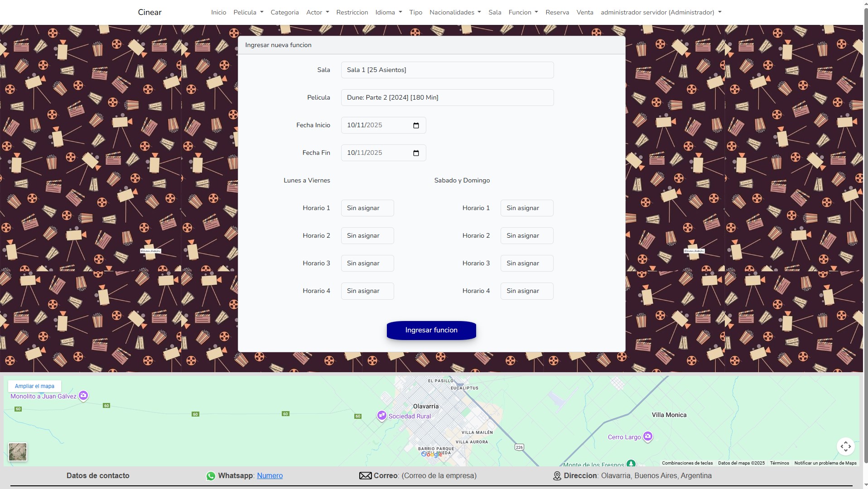Open weekday Horario 1 dropdown
This screenshot has width=868, height=489.
click(x=367, y=208)
